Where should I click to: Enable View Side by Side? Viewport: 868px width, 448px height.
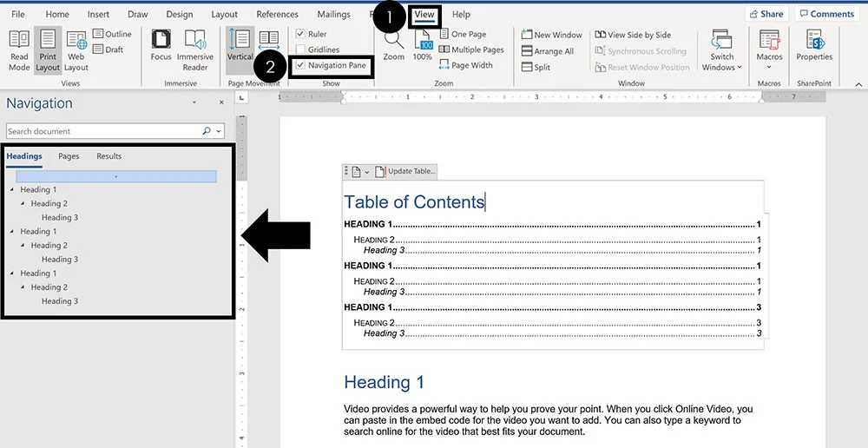coord(633,35)
